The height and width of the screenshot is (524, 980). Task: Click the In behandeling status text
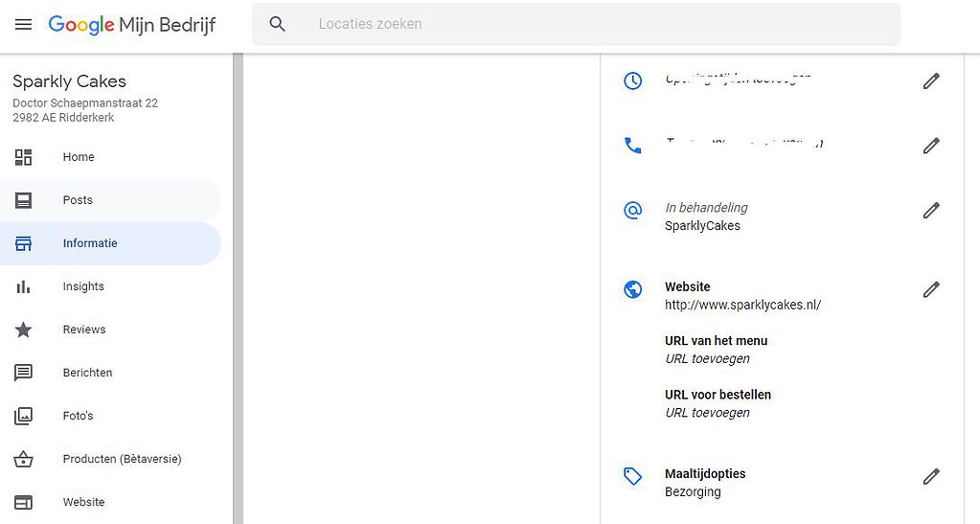tap(706, 208)
